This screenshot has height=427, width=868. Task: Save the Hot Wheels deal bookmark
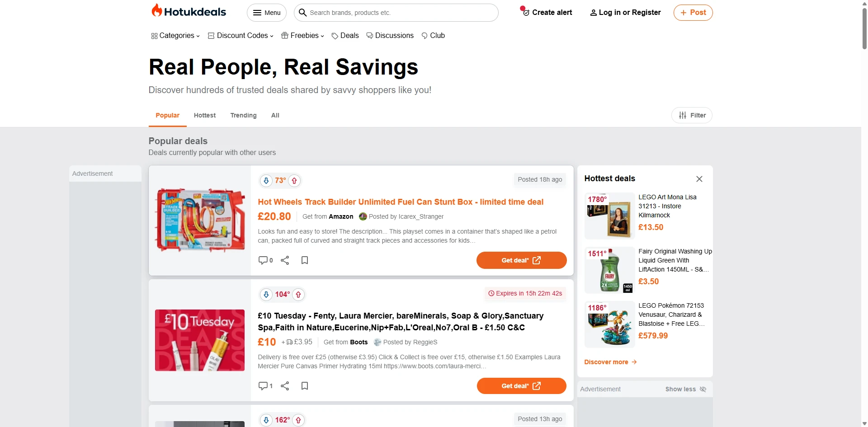[305, 260]
